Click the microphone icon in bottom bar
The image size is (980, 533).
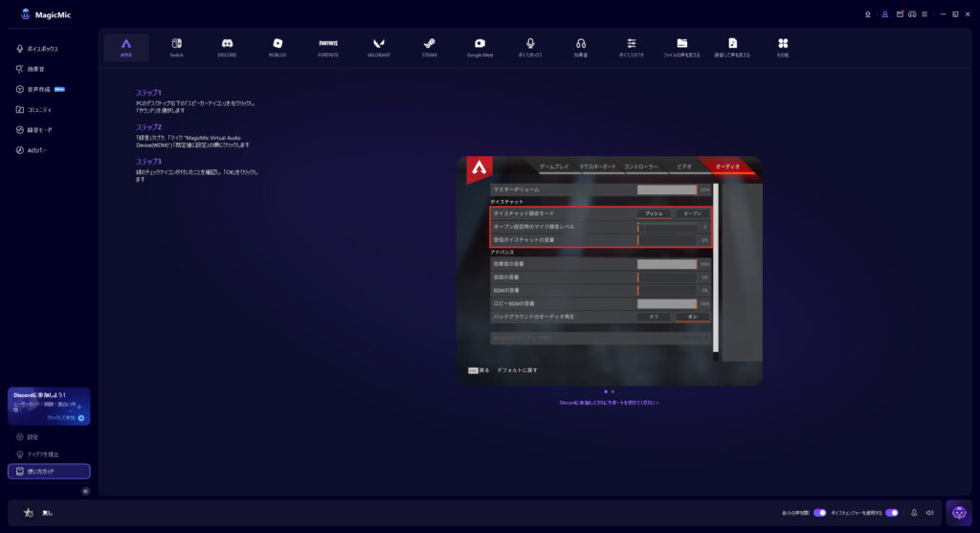(914, 513)
